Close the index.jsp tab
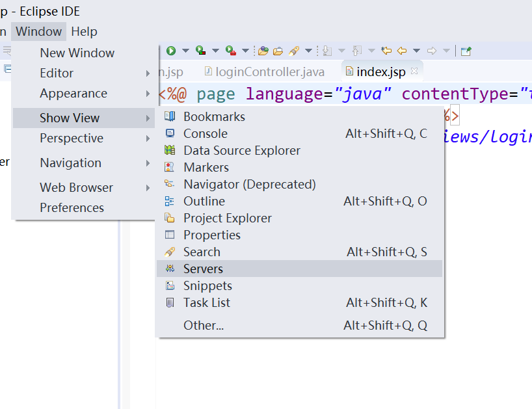 (x=414, y=71)
